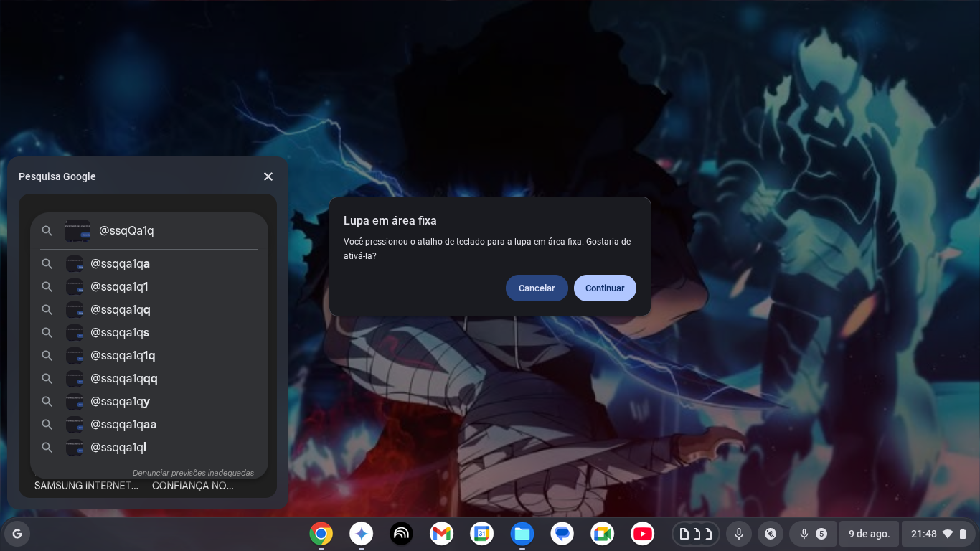Click search icon beside @ssqqa1qy suggestion
The height and width of the screenshot is (551, 980).
47,401
